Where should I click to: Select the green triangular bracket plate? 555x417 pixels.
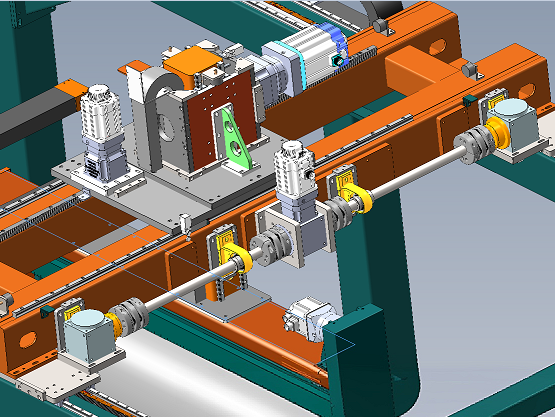(x=233, y=140)
